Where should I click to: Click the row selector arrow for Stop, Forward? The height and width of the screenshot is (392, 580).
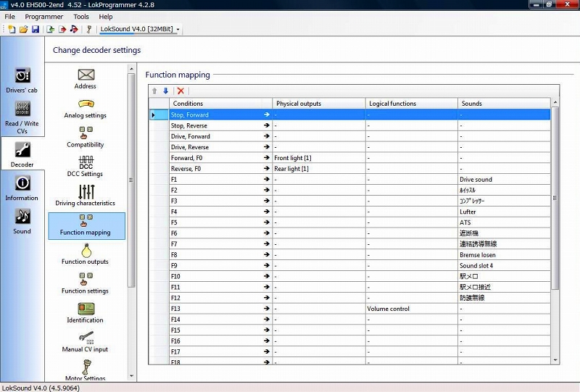pos(159,115)
